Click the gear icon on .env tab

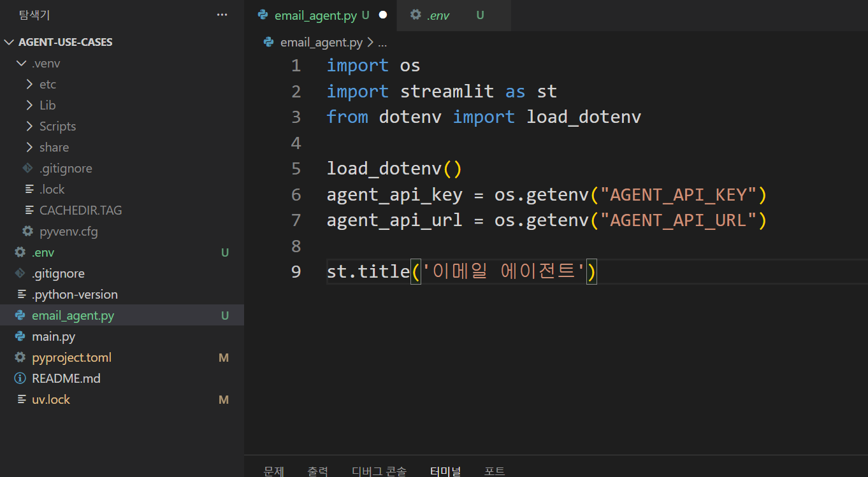click(x=416, y=15)
